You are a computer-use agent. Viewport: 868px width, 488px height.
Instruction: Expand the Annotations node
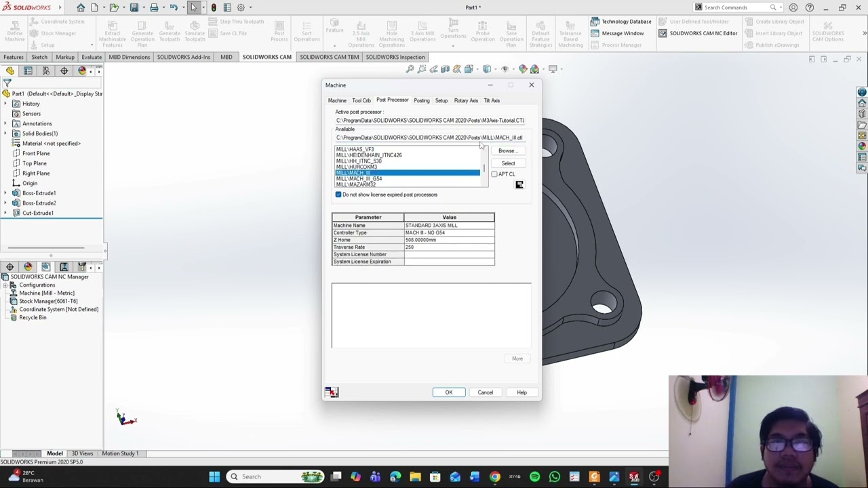click(x=6, y=123)
